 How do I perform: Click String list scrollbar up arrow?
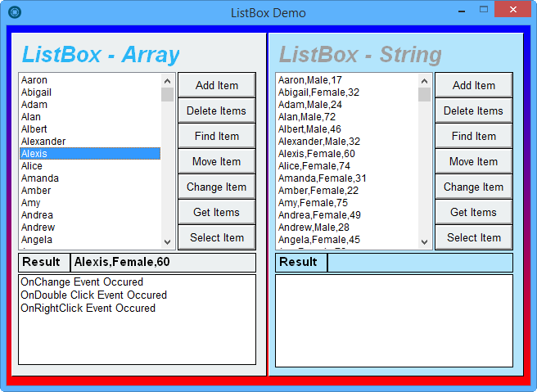424,81
